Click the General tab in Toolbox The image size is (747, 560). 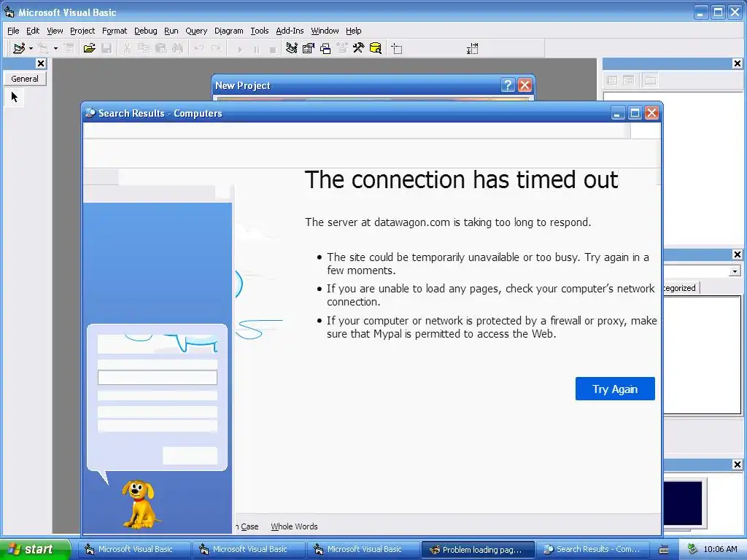pos(25,79)
